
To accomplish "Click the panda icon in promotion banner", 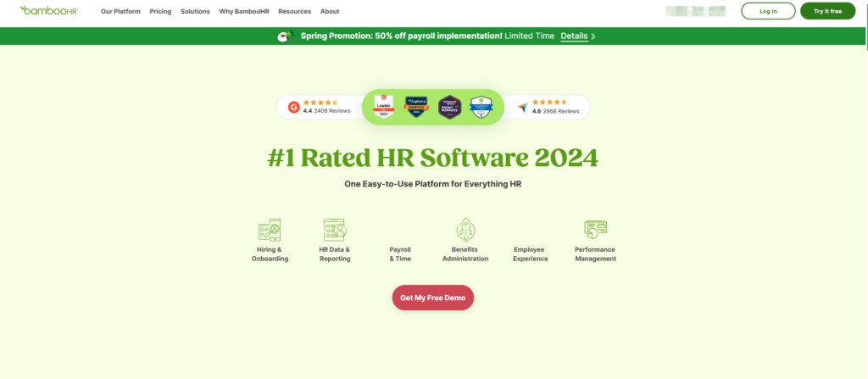I will 284,36.
